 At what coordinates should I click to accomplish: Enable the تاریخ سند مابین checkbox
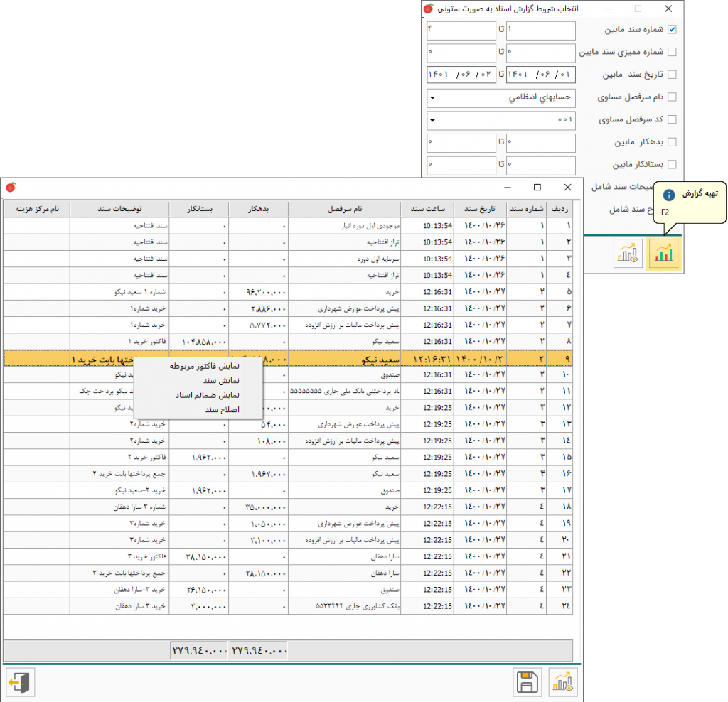(x=672, y=75)
